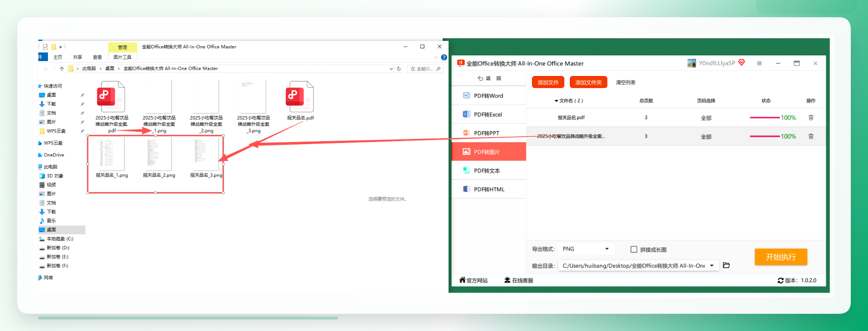Open 本地磁盘 (C:) drive
The width and height of the screenshot is (868, 331).
pyautogui.click(x=60, y=239)
